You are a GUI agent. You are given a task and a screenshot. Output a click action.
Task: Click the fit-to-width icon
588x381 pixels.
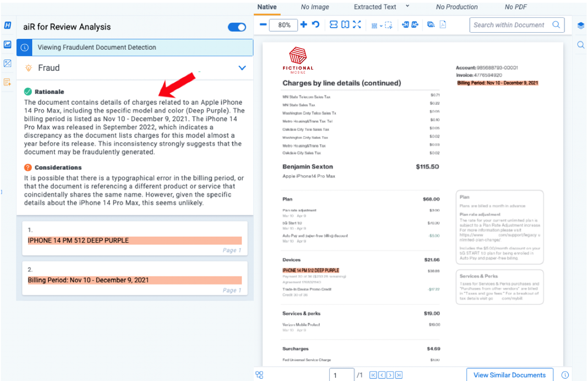(334, 25)
